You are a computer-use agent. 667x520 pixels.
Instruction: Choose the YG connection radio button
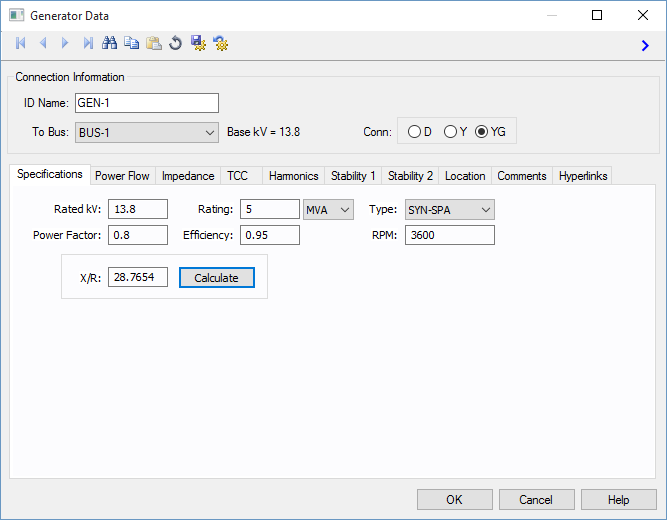coord(482,132)
